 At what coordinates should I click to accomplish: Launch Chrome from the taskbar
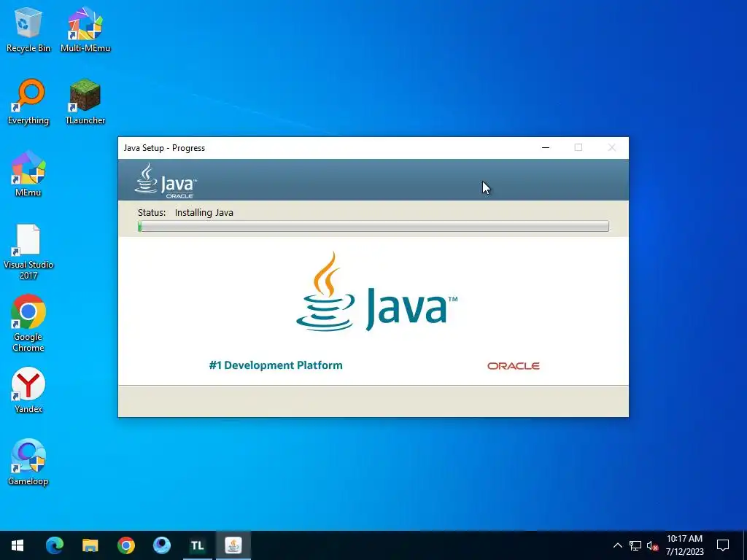tap(125, 545)
